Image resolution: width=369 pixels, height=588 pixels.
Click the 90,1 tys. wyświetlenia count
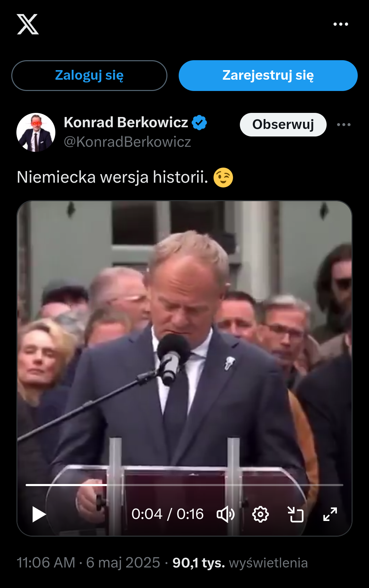[x=240, y=563]
